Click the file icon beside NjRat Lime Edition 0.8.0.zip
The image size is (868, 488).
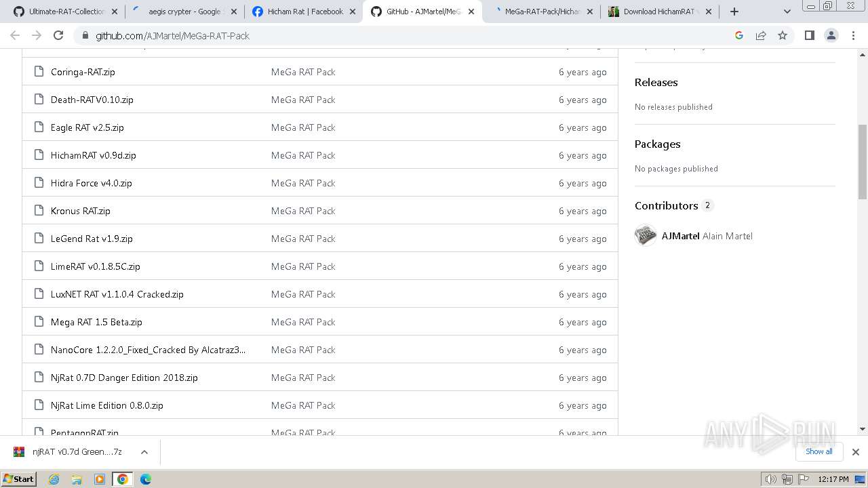click(x=39, y=405)
